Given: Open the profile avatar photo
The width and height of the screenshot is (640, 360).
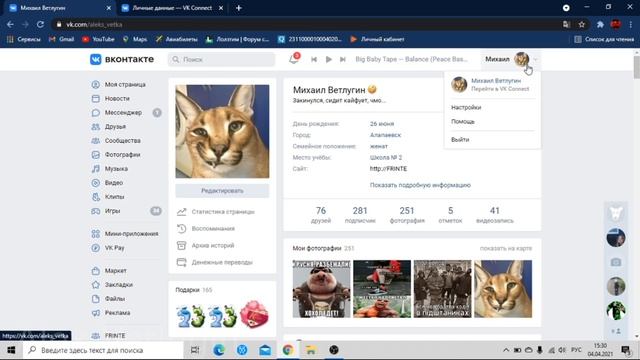Looking at the screenshot, I should 222,131.
